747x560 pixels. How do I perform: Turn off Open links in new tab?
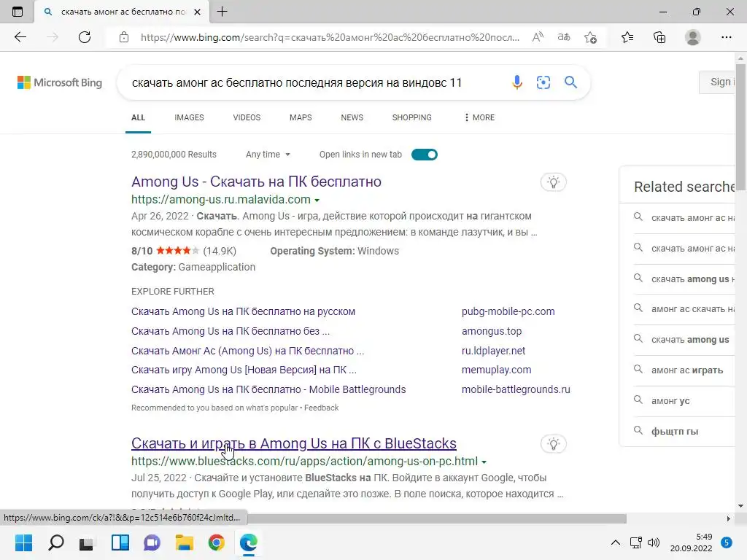point(425,155)
